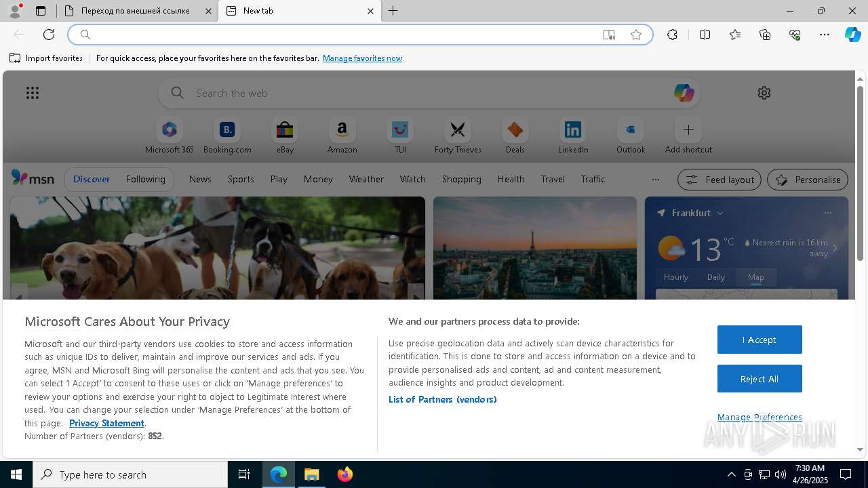This screenshot has height=488, width=868.
Task: Switch to the Переход по внешней ссылке tab
Action: tap(138, 11)
